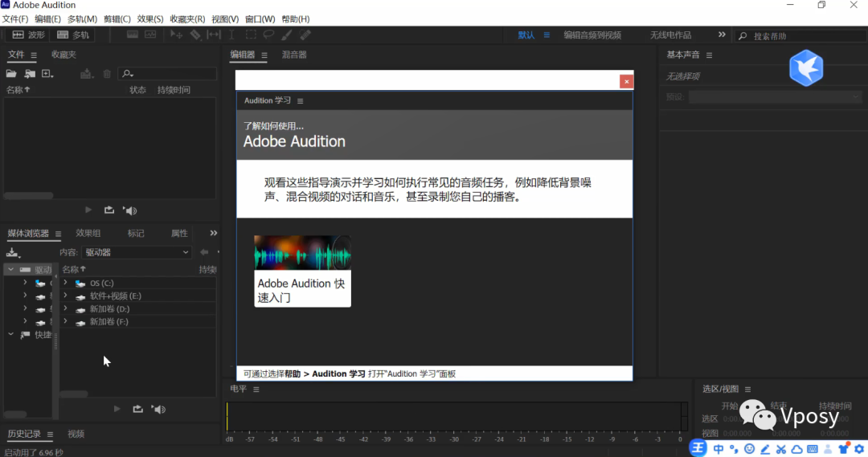868x457 pixels.
Task: Switch to the 属性 tab
Action: click(x=179, y=234)
